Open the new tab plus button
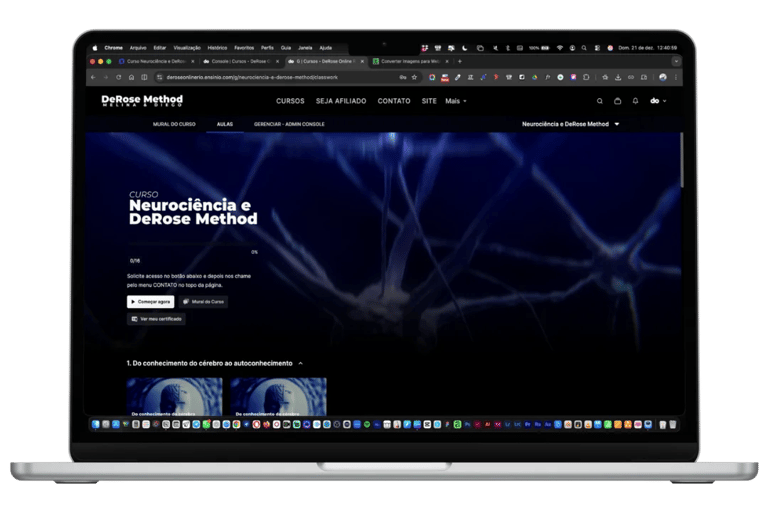 tap(459, 61)
